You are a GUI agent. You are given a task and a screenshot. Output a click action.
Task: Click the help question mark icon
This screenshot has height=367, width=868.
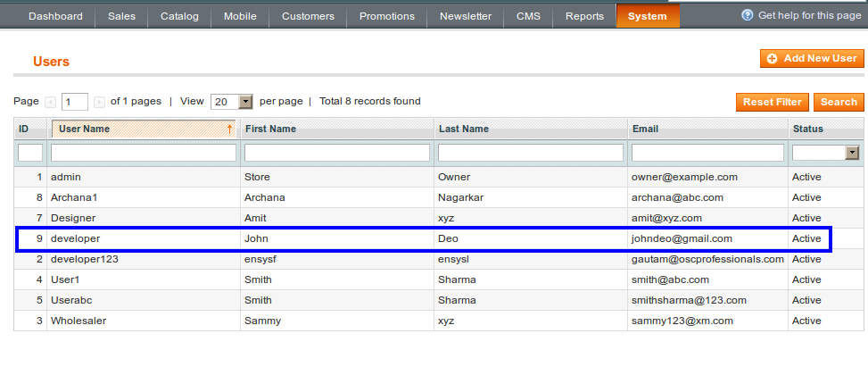coord(747,16)
